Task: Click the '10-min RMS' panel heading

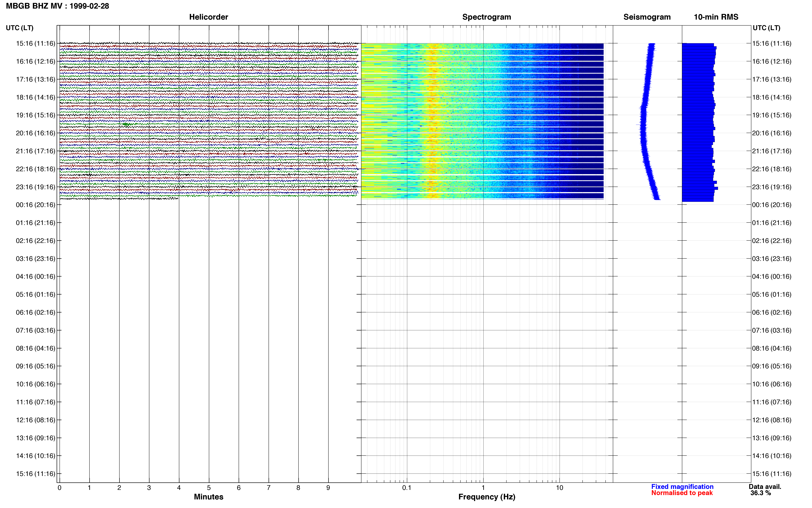Action: [x=716, y=17]
